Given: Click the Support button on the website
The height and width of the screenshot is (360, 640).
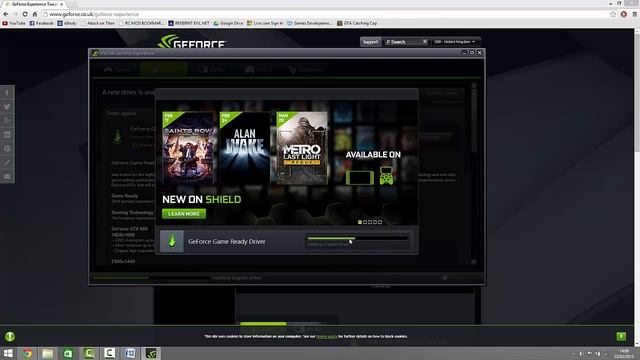Looking at the screenshot, I should click(x=370, y=42).
